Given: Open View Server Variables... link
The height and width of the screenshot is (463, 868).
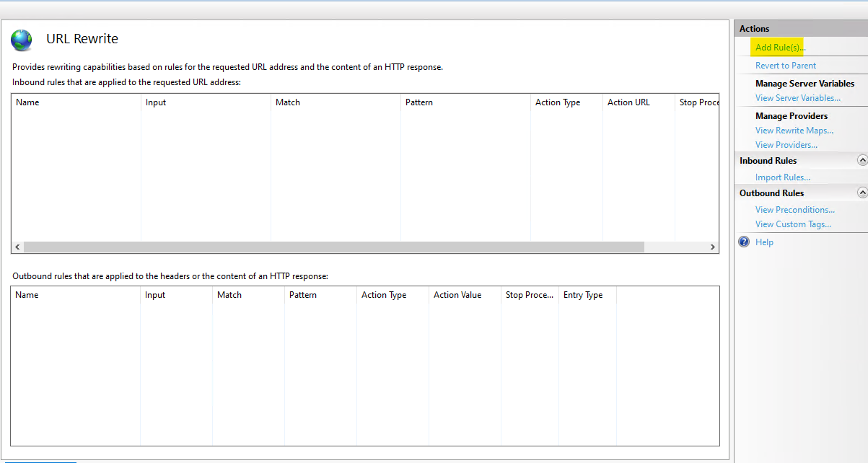Looking at the screenshot, I should tap(798, 98).
